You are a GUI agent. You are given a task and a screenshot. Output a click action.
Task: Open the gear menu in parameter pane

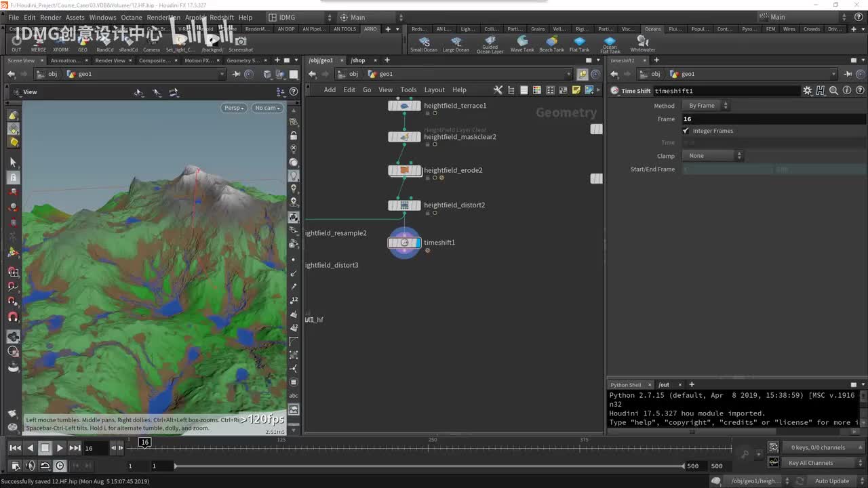[807, 91]
